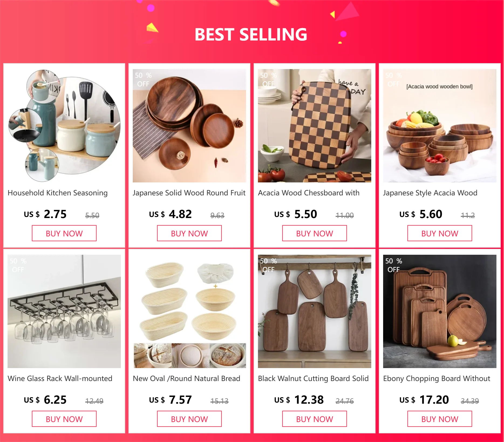Screen dimensions: 504x442
Task: Buy the Wine Glass Rack now
Action: [64, 419]
